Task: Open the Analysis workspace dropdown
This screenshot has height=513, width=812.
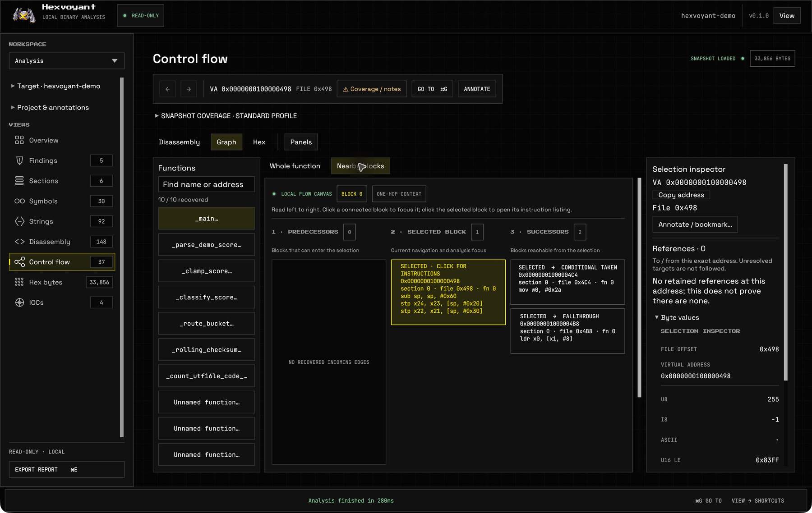Action: pyautogui.click(x=67, y=61)
